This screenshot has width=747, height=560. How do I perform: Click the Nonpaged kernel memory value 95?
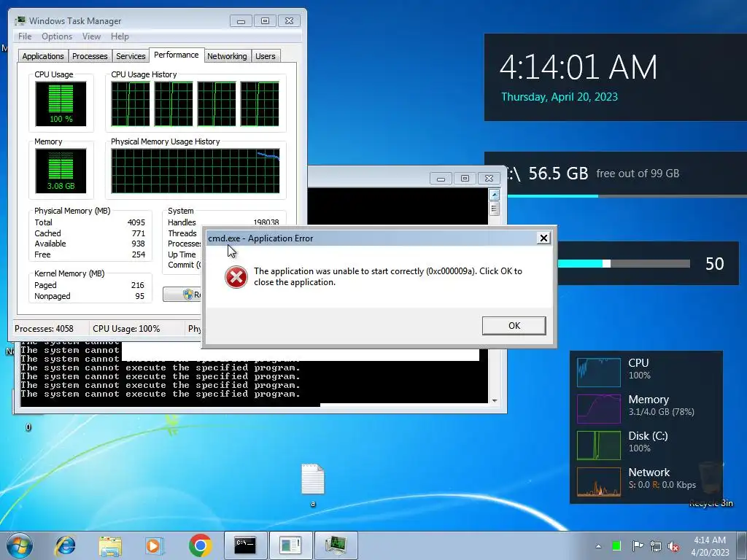click(139, 296)
